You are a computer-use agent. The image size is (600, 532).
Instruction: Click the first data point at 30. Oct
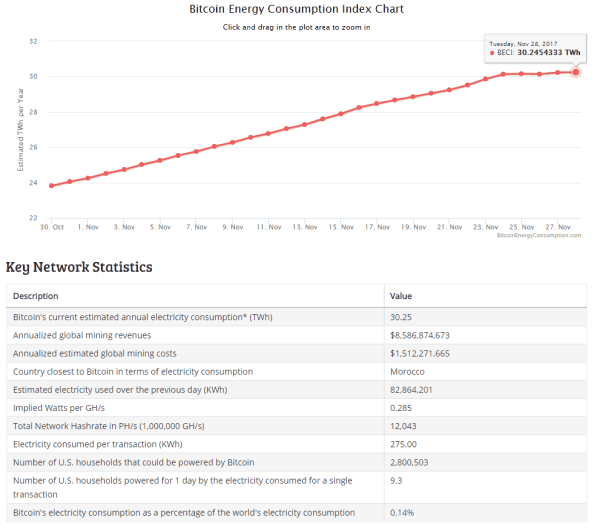click(51, 186)
